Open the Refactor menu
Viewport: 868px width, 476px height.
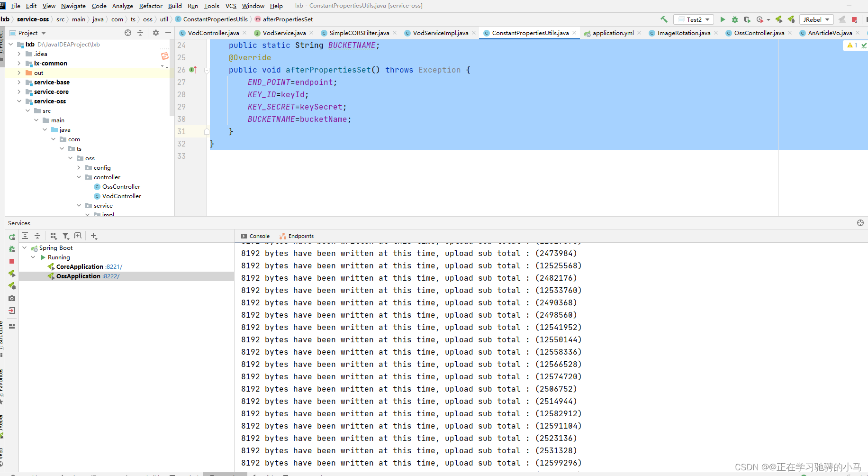tap(151, 6)
